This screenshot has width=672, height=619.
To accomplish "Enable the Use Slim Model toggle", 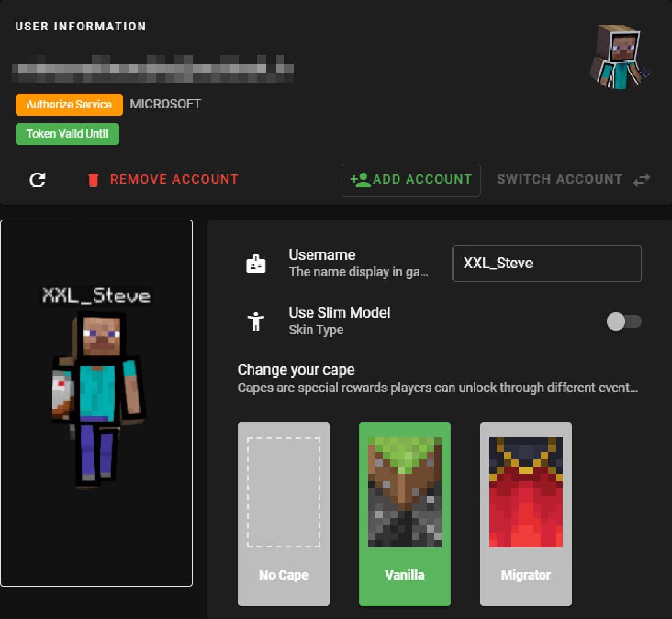I will pyautogui.click(x=623, y=322).
